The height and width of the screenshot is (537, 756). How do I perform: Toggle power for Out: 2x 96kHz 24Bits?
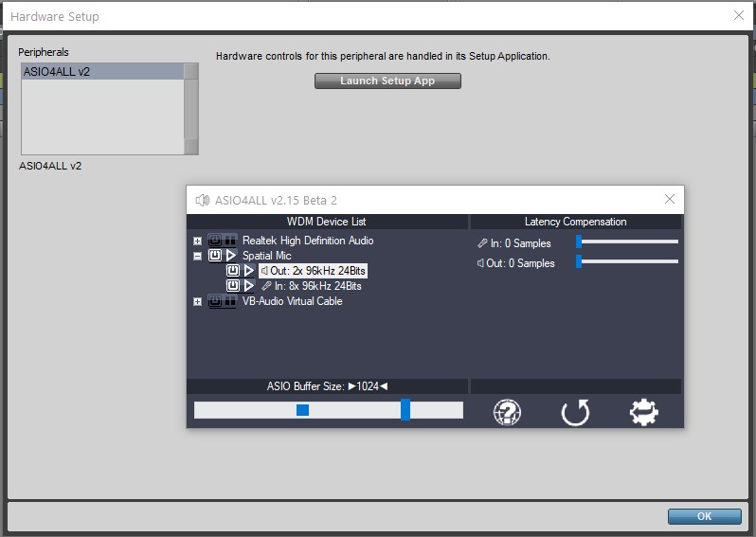(x=233, y=271)
